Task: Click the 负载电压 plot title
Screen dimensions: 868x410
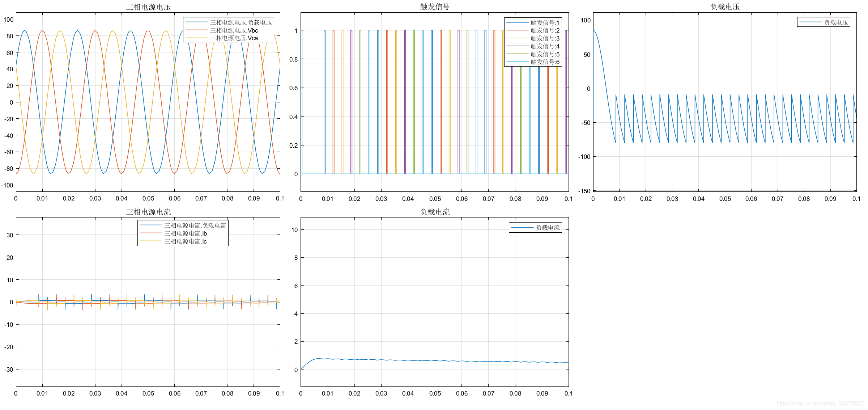Action: point(725,7)
